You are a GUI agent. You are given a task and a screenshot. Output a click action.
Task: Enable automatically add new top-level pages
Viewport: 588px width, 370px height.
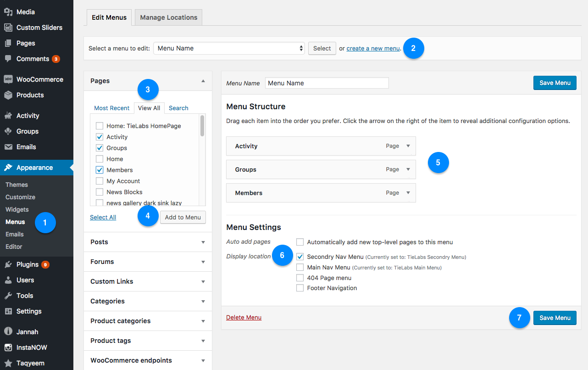(x=300, y=242)
